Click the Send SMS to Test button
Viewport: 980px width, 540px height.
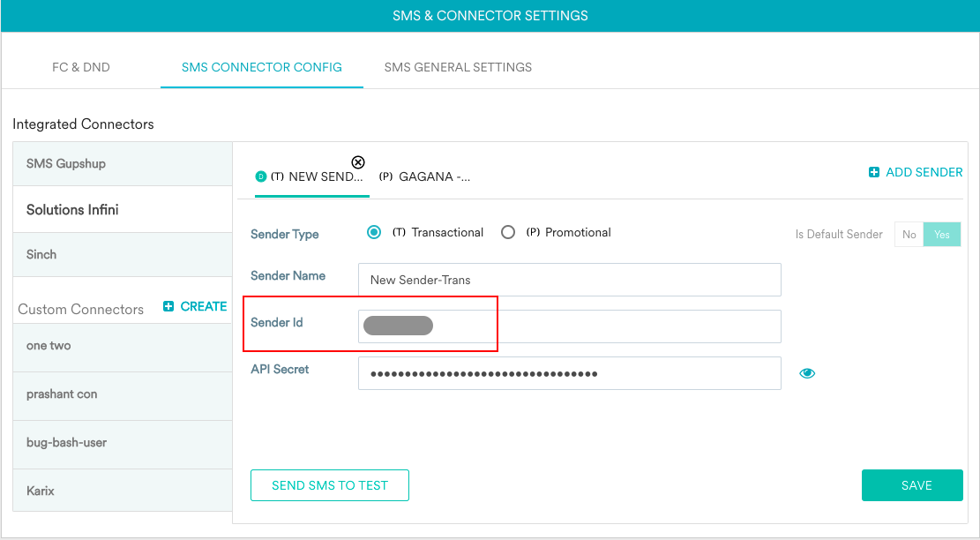point(330,485)
